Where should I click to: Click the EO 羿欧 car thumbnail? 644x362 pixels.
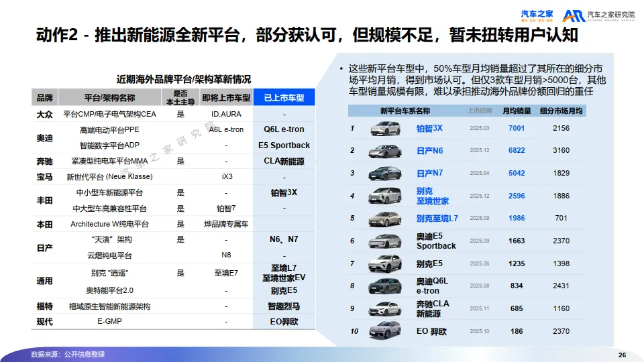(385, 330)
